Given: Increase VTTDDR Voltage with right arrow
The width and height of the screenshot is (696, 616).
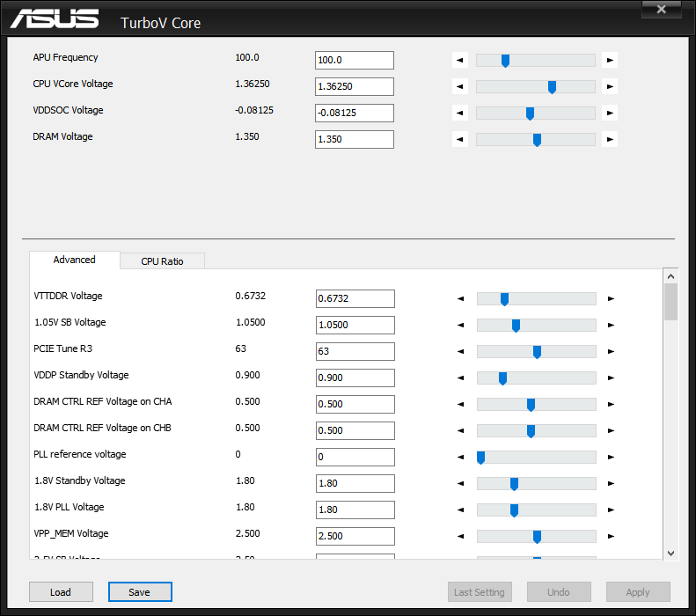Looking at the screenshot, I should (x=611, y=298).
